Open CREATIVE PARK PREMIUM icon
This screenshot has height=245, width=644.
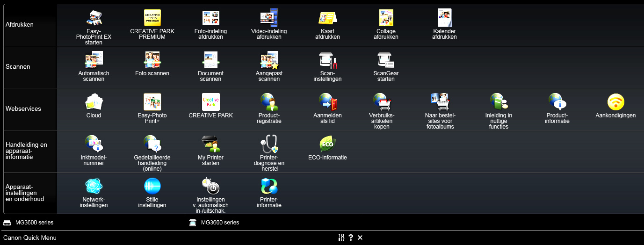point(152,18)
